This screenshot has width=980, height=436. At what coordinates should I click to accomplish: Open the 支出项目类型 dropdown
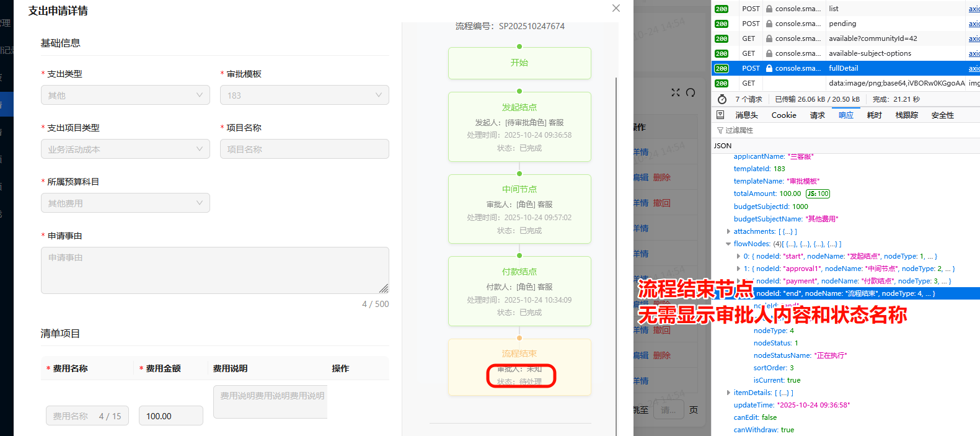pyautogui.click(x=125, y=149)
